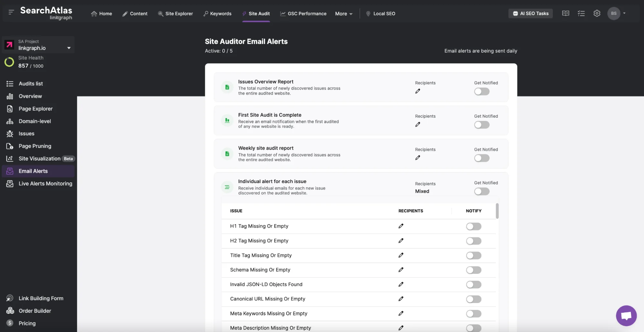The width and height of the screenshot is (644, 332).
Task: Click the Page Explorer sidebar icon
Action: click(10, 109)
